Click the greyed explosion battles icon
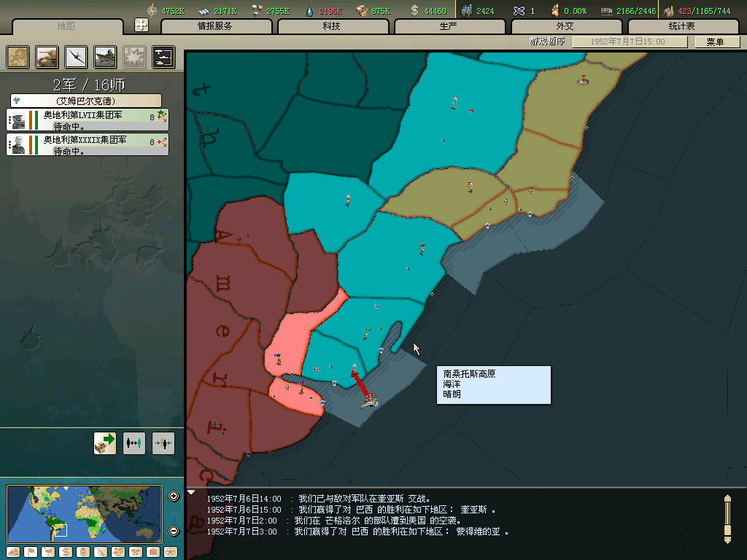This screenshot has height=560, width=747. 134,57
